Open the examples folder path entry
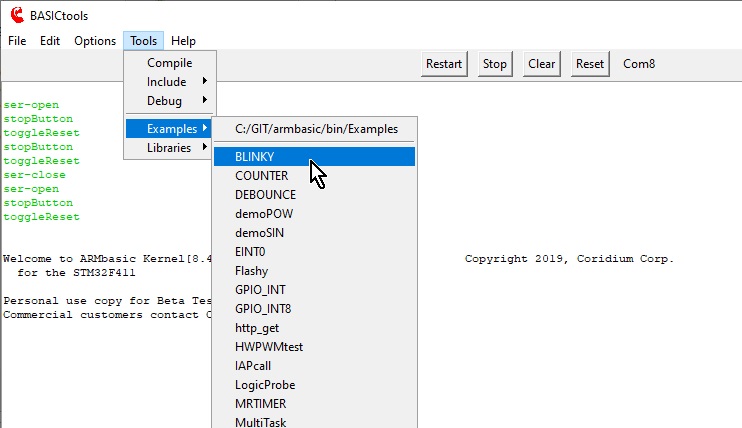This screenshot has width=742, height=428. [x=316, y=129]
